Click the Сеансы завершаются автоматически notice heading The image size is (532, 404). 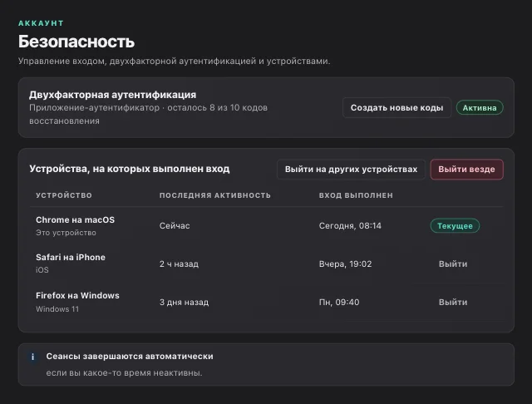130,357
